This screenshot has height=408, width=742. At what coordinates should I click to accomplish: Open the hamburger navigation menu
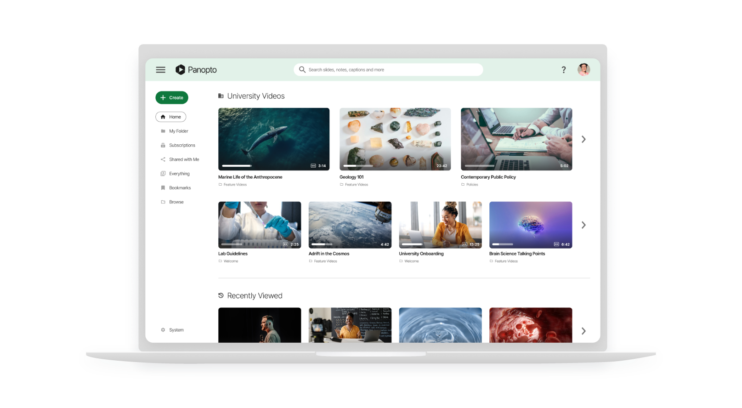tap(160, 70)
